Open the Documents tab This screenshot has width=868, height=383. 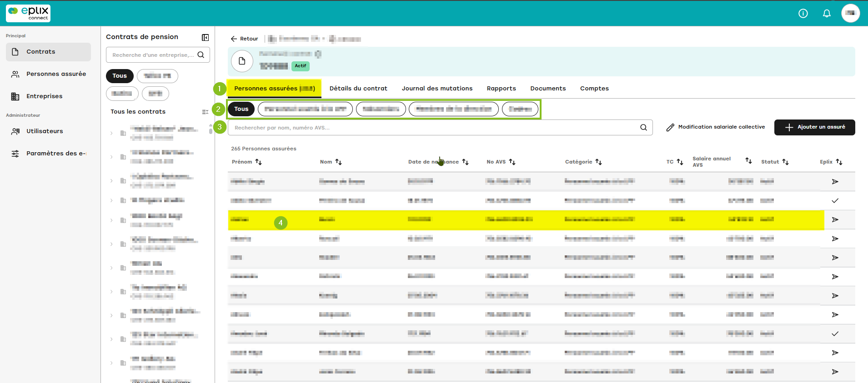point(548,89)
